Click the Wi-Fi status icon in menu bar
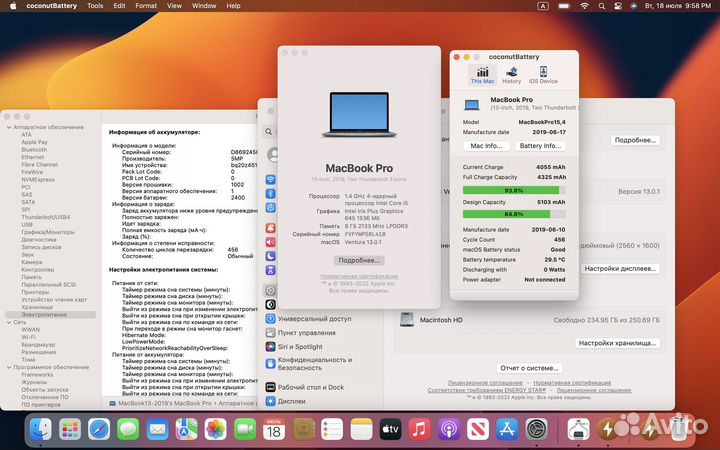This screenshot has height=450, width=720. click(x=584, y=6)
